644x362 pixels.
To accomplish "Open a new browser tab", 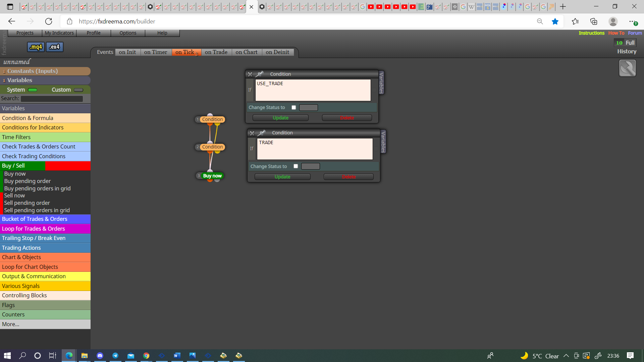I will 563,7.
